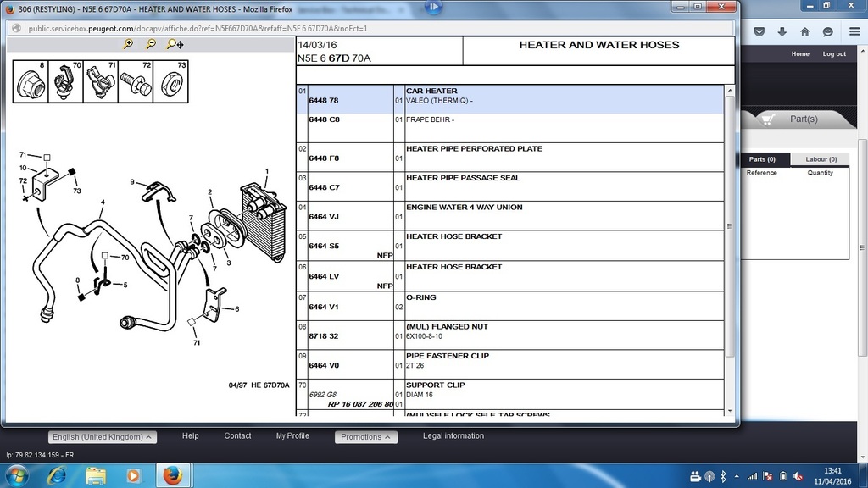Show hidden tray icons arrow
The width and height of the screenshot is (868, 488).
[737, 476]
